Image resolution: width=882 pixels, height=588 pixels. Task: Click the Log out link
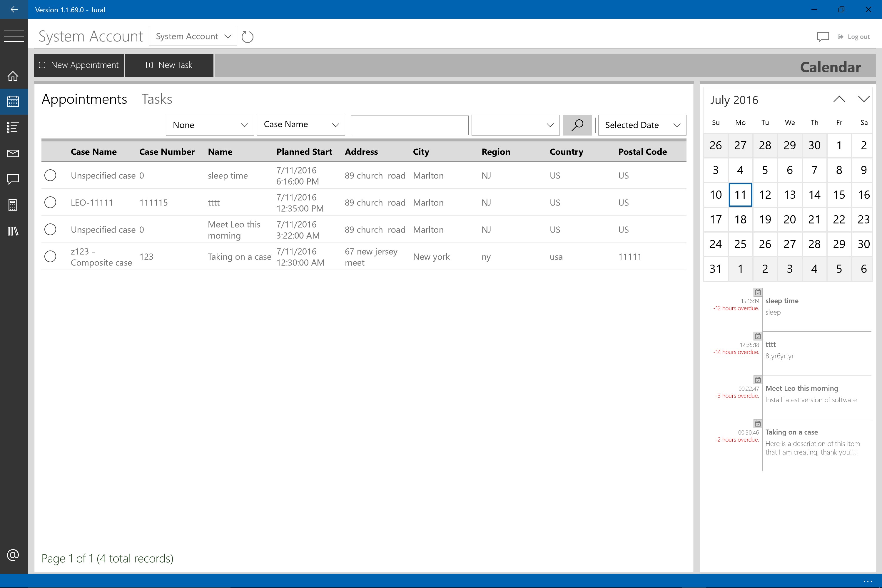click(x=858, y=37)
